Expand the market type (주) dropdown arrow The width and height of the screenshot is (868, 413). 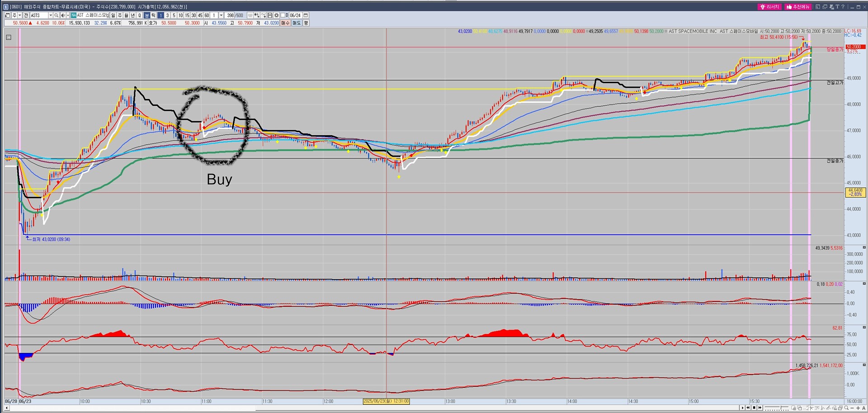pyautogui.click(x=20, y=15)
